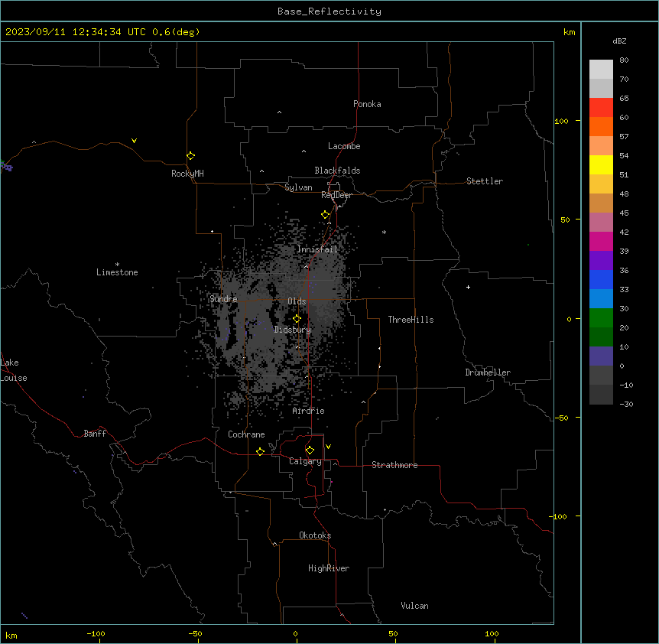
Task: Select the Olds town label
Action: [297, 301]
